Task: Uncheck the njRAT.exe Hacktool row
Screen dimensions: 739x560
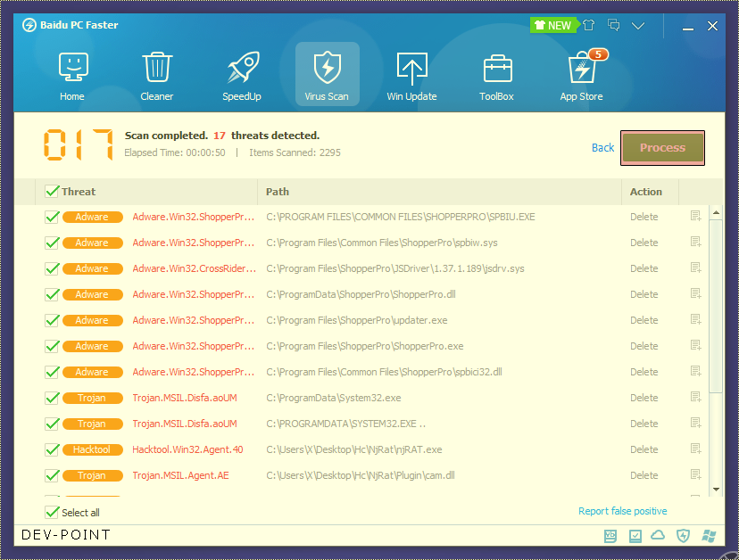Action: pos(52,449)
